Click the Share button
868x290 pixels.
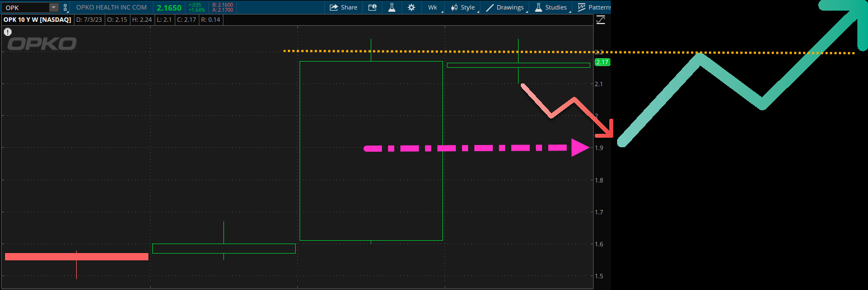[x=343, y=8]
